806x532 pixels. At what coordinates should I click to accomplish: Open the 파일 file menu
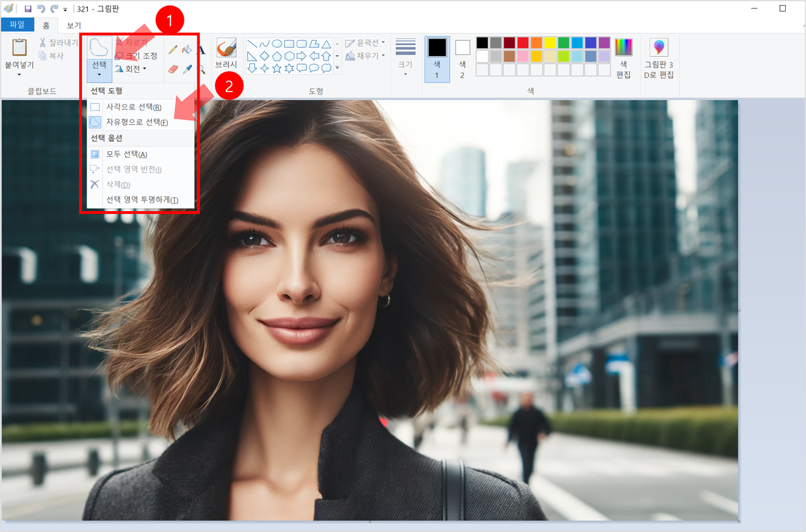(x=17, y=25)
